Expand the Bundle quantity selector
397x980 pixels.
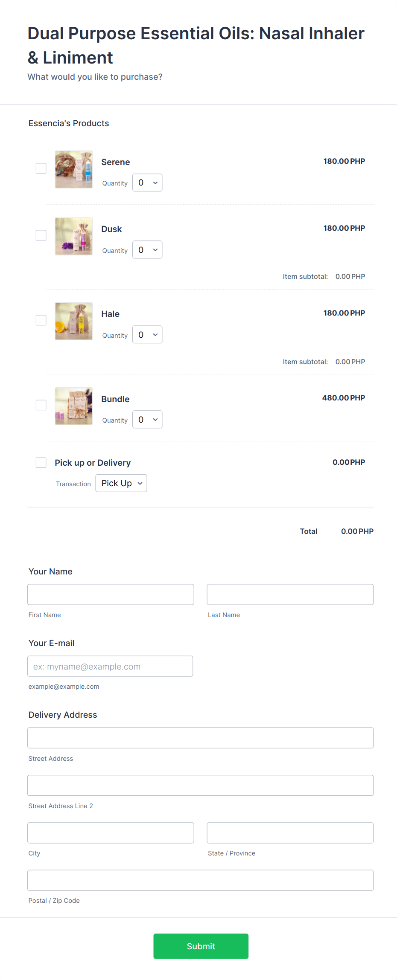147,419
